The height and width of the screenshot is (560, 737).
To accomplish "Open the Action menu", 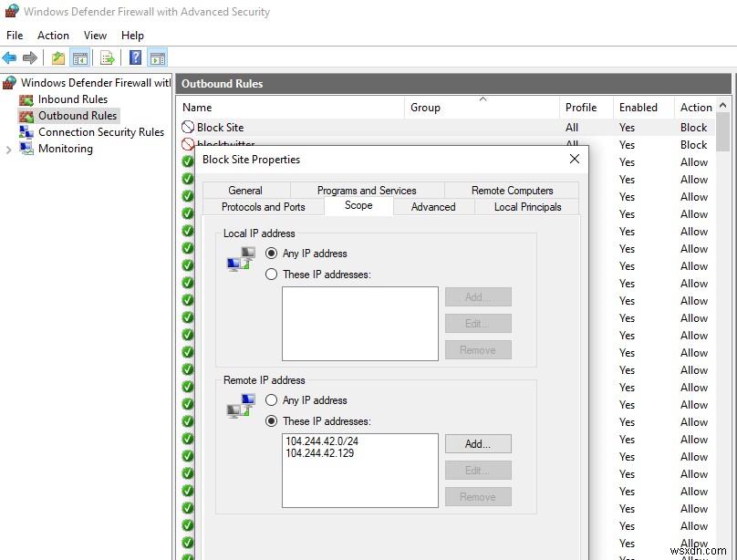I will 53,36.
